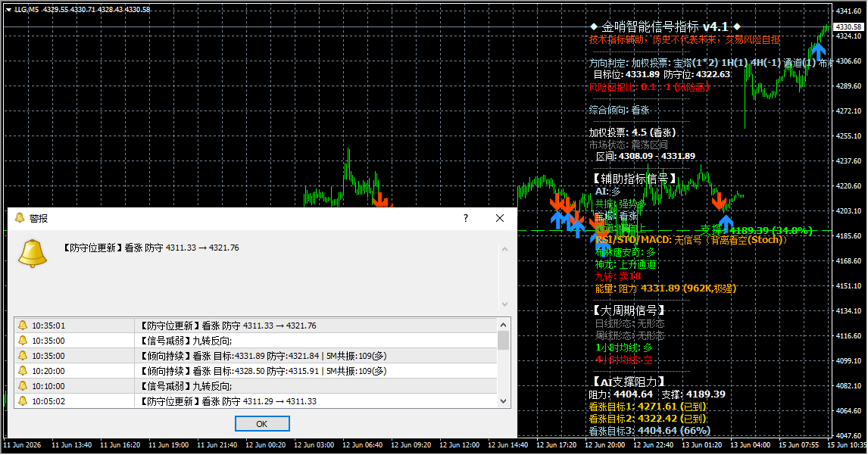868x455 pixels.
Task: Close the 警报 alert dialog
Action: tap(500, 218)
